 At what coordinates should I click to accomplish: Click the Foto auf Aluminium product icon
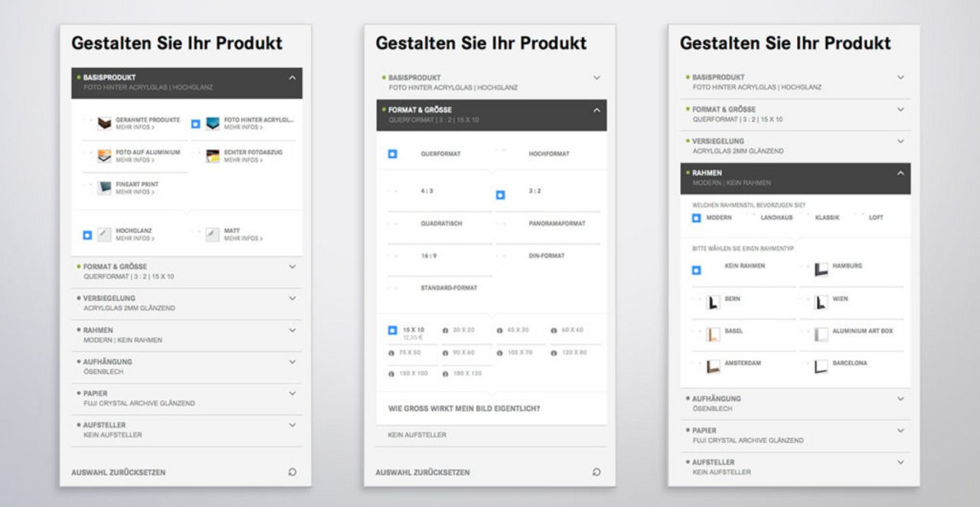(104, 156)
